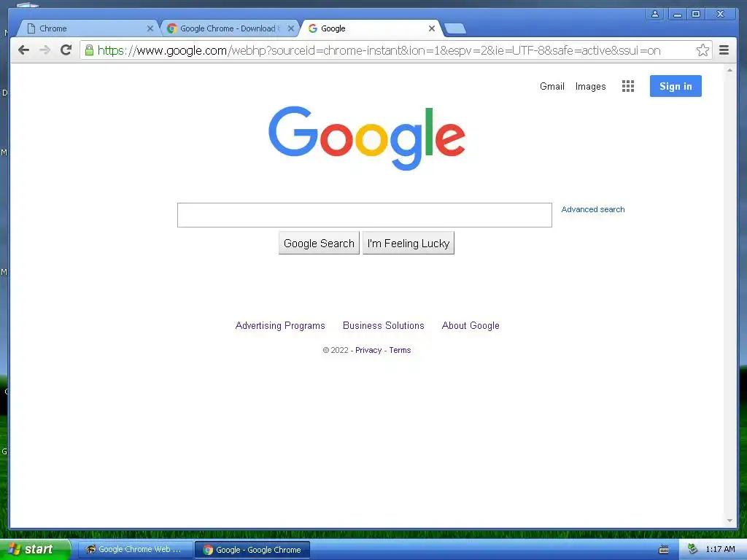Screen dimensions: 747x560
Task: Maximize the Chrome window
Action: (x=696, y=14)
